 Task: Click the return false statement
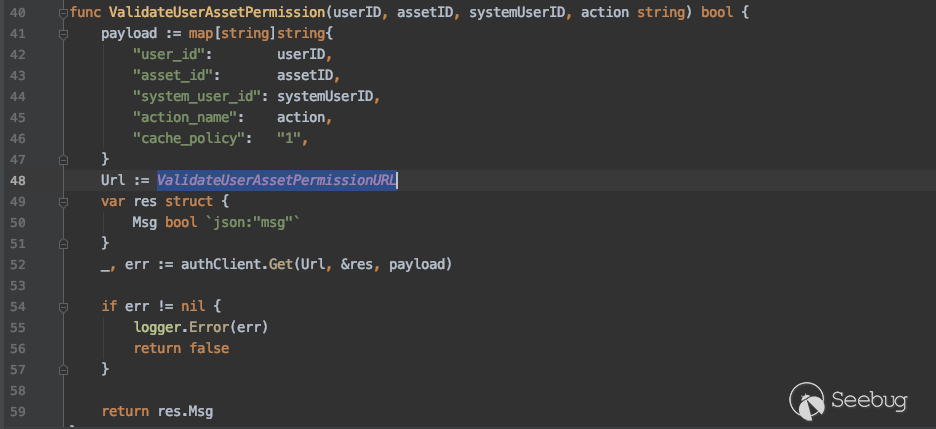click(180, 348)
